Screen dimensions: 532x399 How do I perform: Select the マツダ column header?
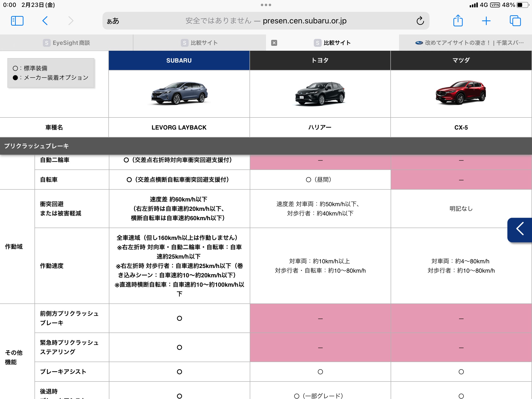[x=461, y=61]
